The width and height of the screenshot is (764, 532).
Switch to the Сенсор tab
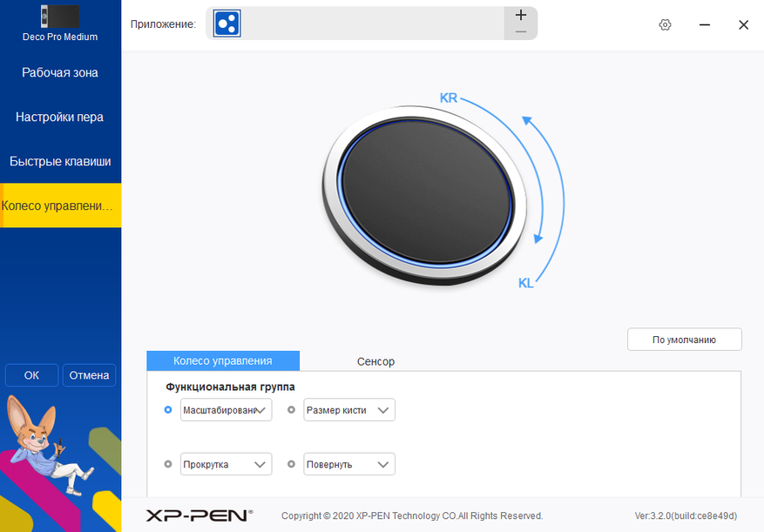375,361
